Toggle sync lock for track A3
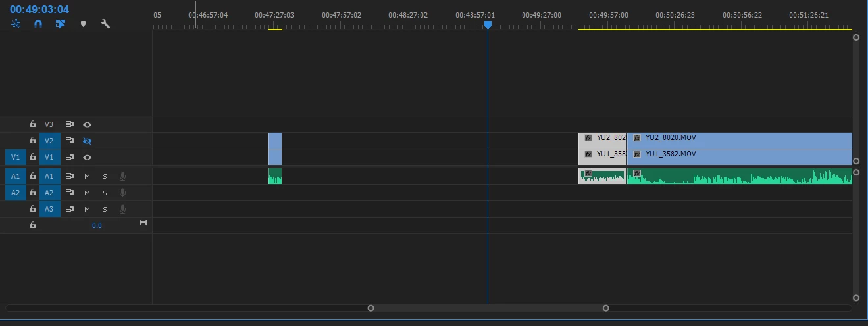This screenshot has height=326, width=868. [69, 209]
